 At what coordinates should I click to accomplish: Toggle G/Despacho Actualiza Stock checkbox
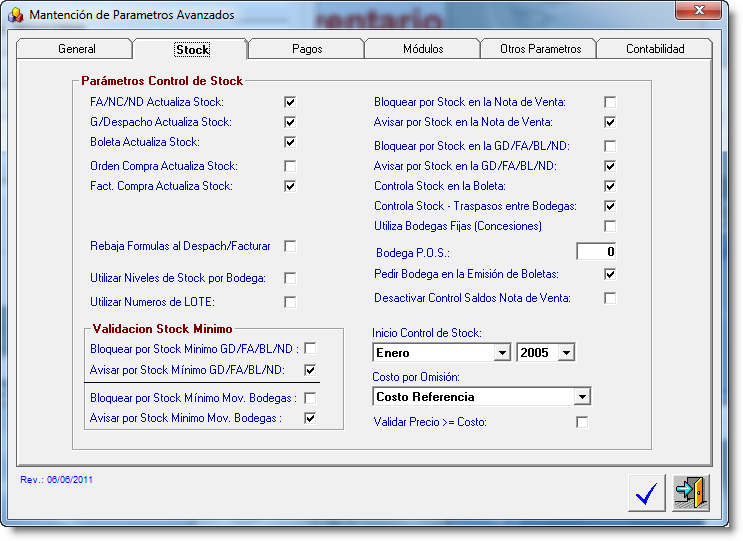(290, 122)
